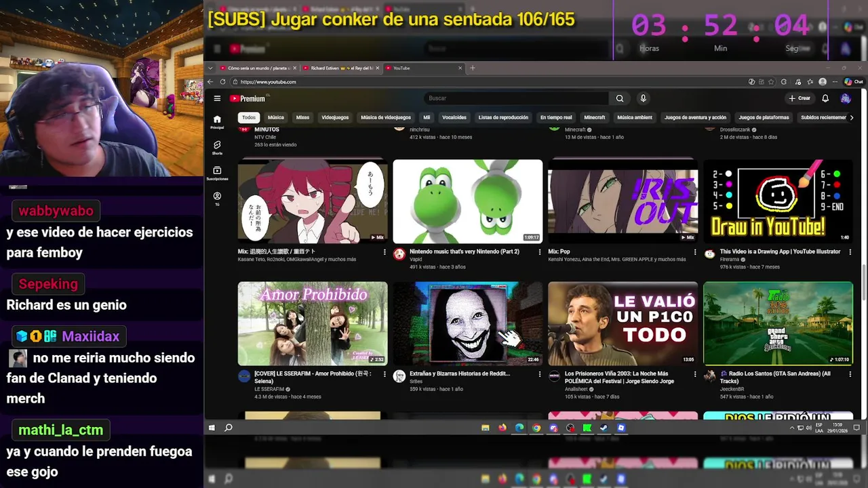Select the En tiempo real chip
This screenshot has width=868, height=488.
[x=556, y=117]
